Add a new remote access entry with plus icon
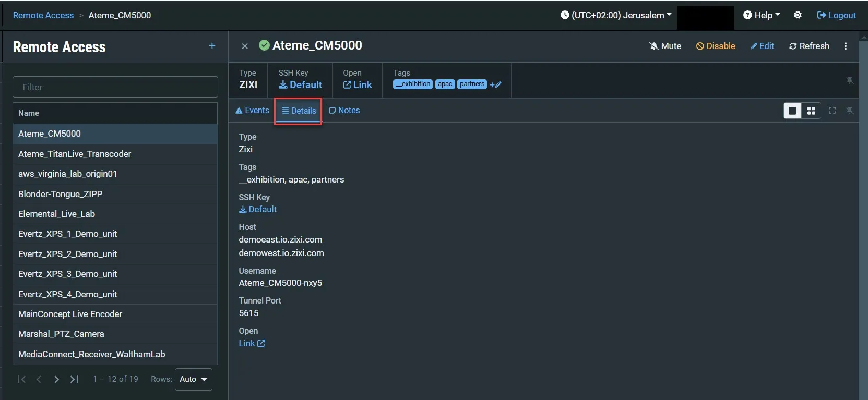The image size is (868, 400). pyautogui.click(x=212, y=46)
